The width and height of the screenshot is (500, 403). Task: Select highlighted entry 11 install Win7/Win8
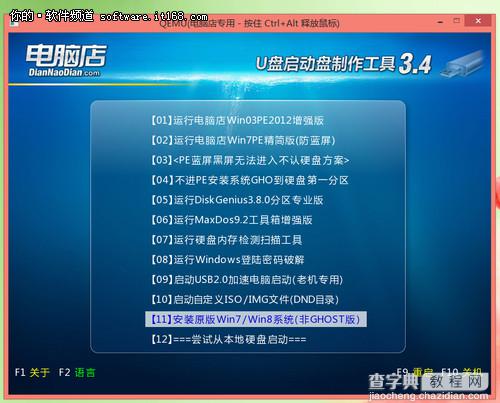coord(256,319)
